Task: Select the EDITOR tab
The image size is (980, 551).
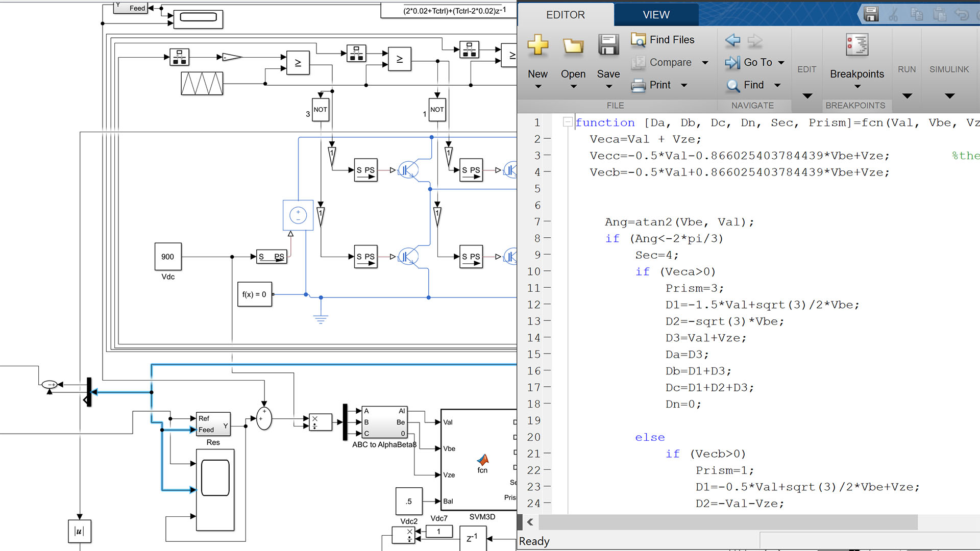Action: click(x=566, y=15)
